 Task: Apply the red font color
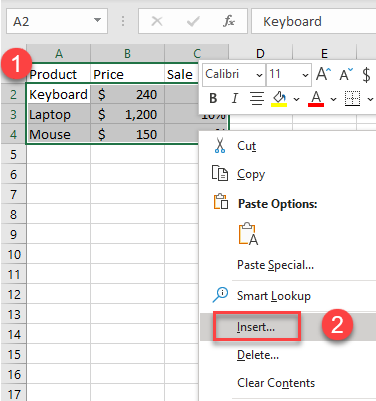(316, 99)
